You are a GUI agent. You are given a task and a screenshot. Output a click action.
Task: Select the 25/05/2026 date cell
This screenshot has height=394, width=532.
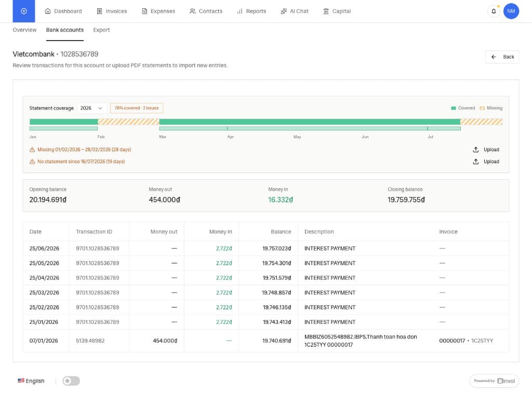44,264
